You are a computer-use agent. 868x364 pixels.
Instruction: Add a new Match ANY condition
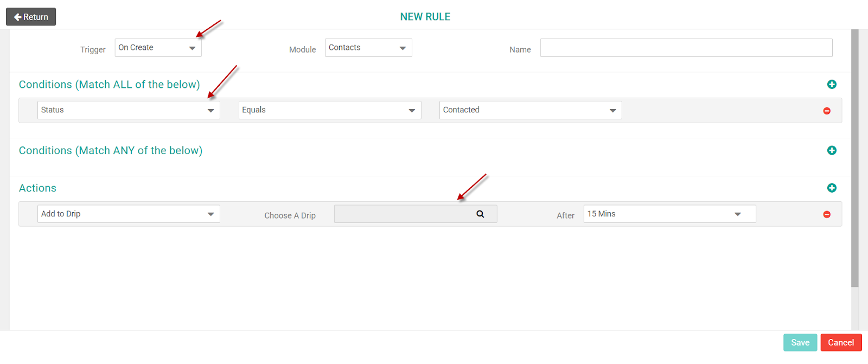click(832, 150)
